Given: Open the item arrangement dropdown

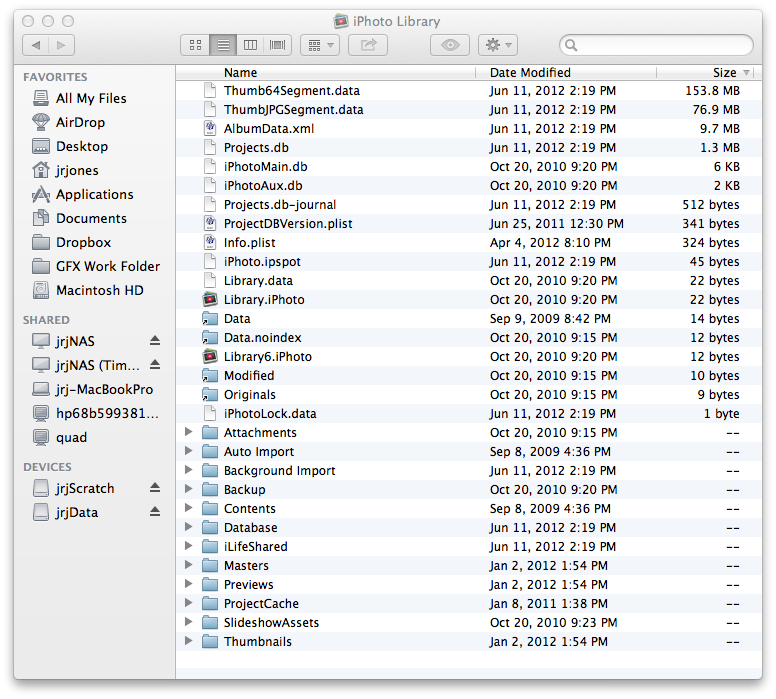Looking at the screenshot, I should click(320, 46).
